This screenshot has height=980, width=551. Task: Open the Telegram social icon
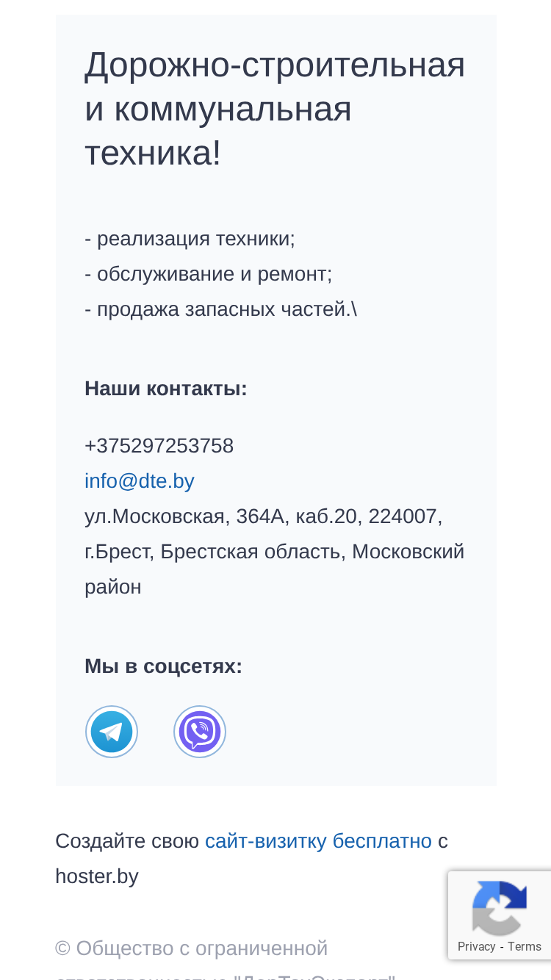[112, 732]
